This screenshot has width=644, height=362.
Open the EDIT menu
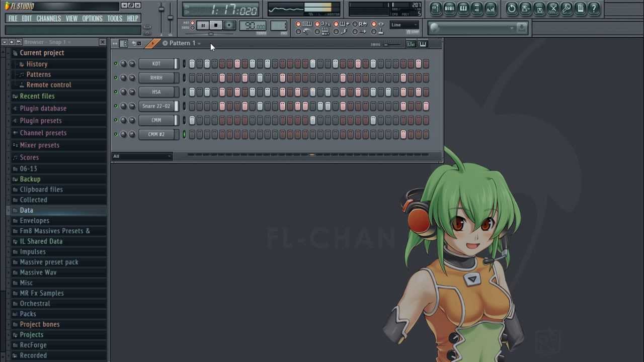pos(27,19)
